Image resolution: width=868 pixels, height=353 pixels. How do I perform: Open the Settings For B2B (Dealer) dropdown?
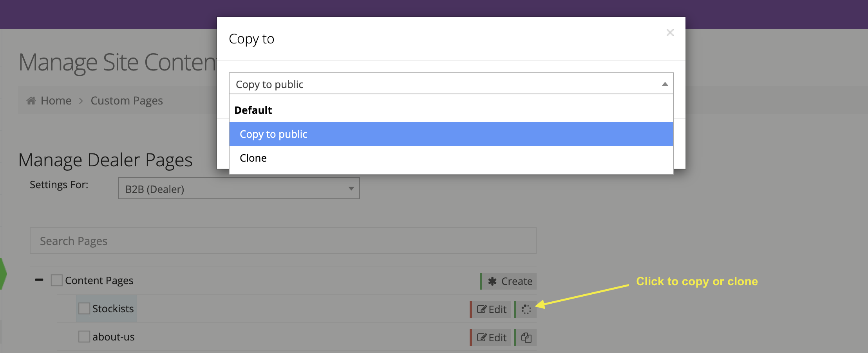point(239,189)
